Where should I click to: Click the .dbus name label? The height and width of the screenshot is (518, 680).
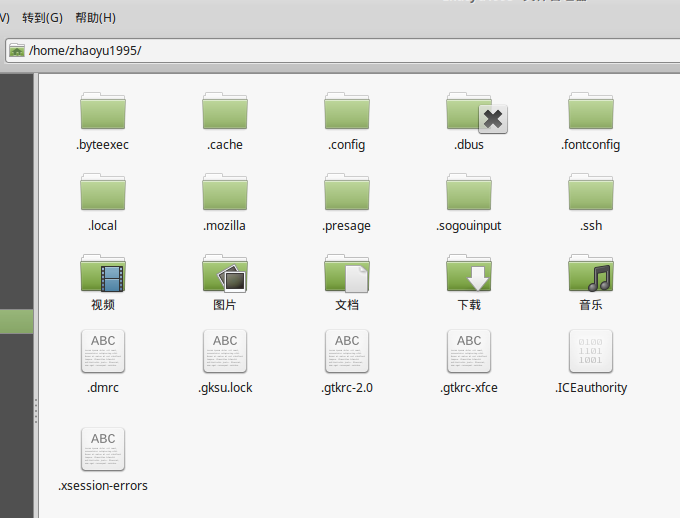coord(469,144)
